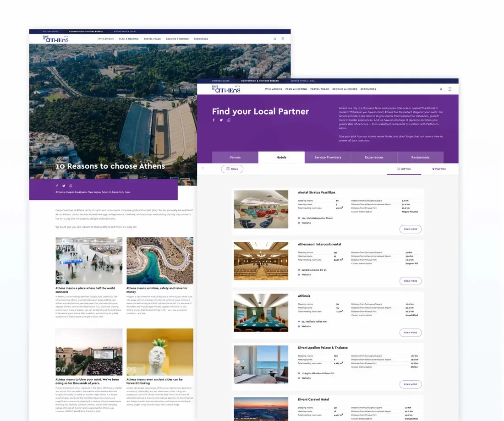Click location pin for Airotel Stratos Vassilikos address
504x421 pixels.
point(299,218)
